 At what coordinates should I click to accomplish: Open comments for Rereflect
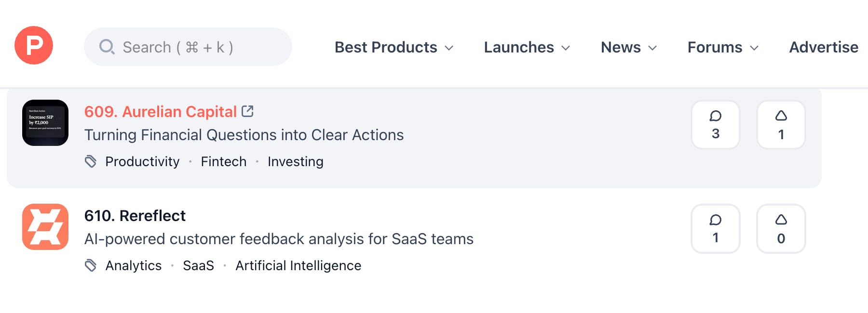click(x=715, y=229)
